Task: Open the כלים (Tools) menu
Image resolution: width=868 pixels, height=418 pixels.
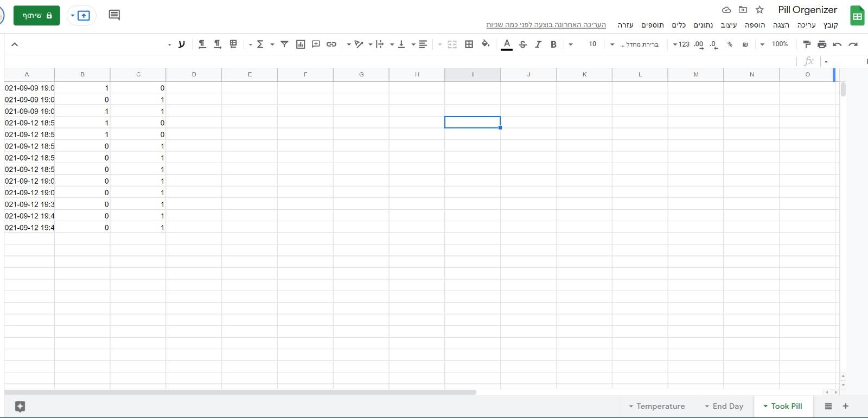Action: 679,25
